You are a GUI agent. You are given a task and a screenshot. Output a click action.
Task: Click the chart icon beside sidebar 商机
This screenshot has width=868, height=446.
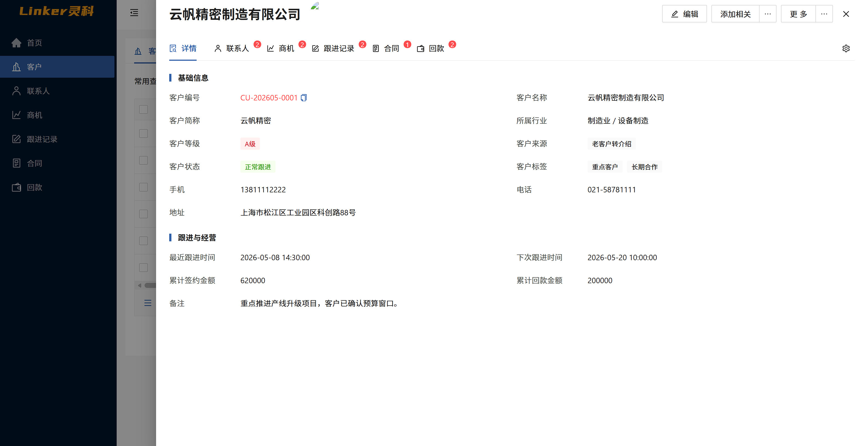[x=16, y=115]
